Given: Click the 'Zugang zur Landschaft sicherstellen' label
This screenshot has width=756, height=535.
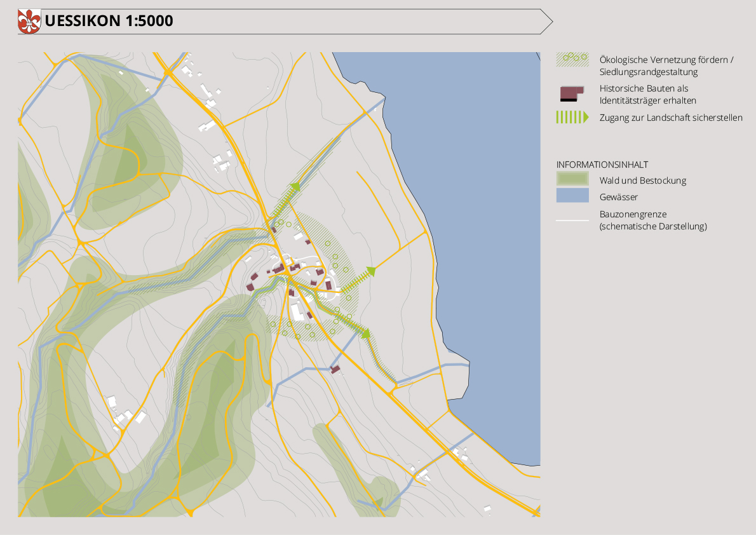Looking at the screenshot, I should click(670, 118).
